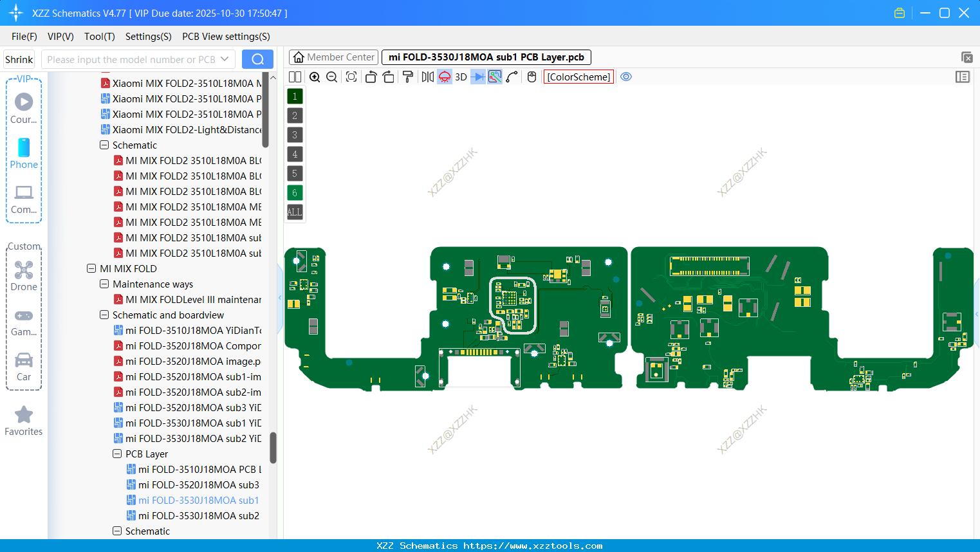Open the Tool(T) menu
This screenshot has width=980, height=552.
click(x=99, y=37)
